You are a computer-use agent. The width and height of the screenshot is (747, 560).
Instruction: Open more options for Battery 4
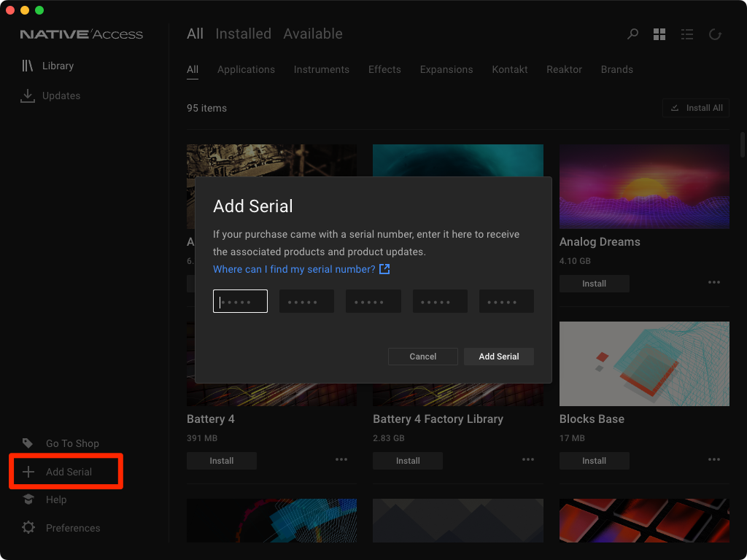(x=341, y=459)
